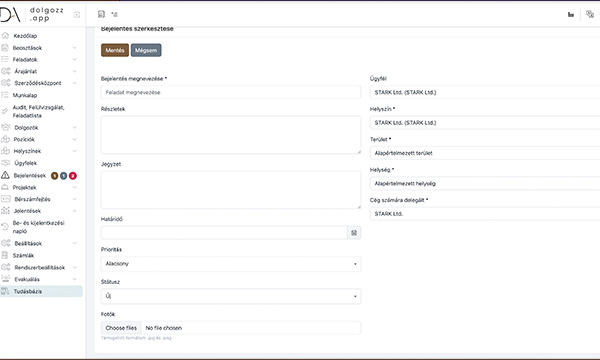Viewport: 600px width, 360px height.
Task: Focus the Részletek text area
Action: [231, 135]
